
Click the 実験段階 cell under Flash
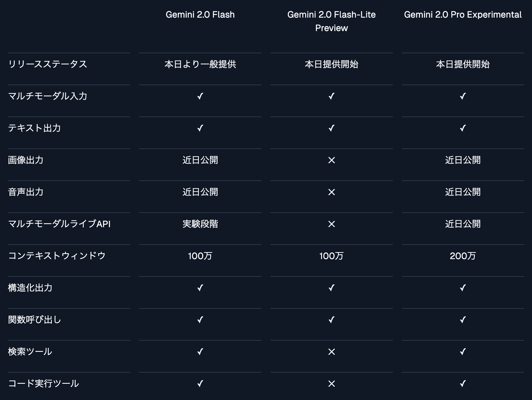(x=200, y=224)
